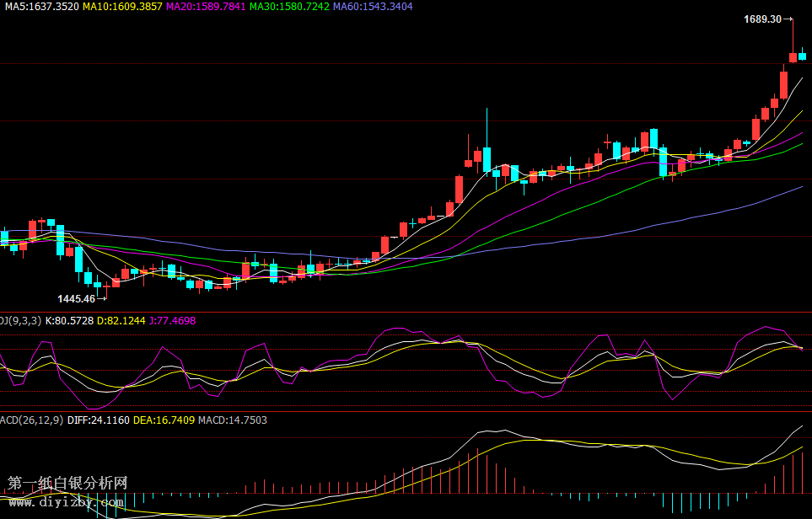The height and width of the screenshot is (519, 812).
Task: Select the magenta J:77.4698 value
Action: [172, 320]
